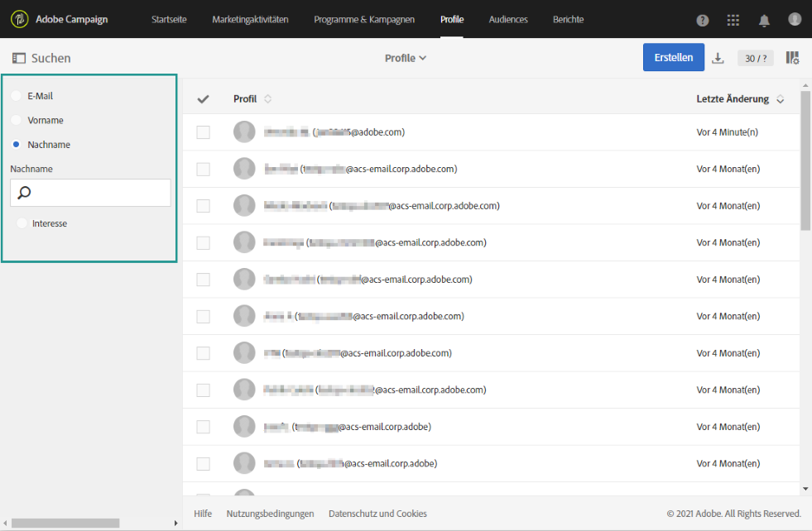Open the notifications bell icon
The height and width of the screenshot is (531, 812).
(764, 21)
